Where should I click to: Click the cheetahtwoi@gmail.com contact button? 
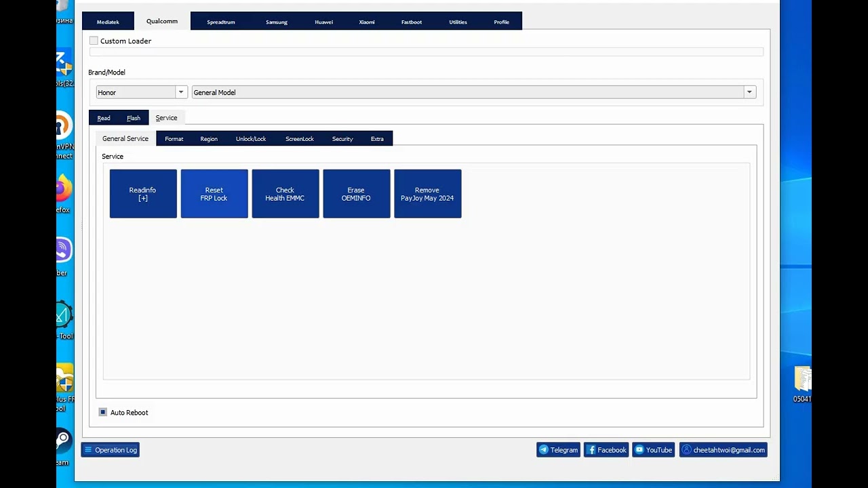point(724,450)
